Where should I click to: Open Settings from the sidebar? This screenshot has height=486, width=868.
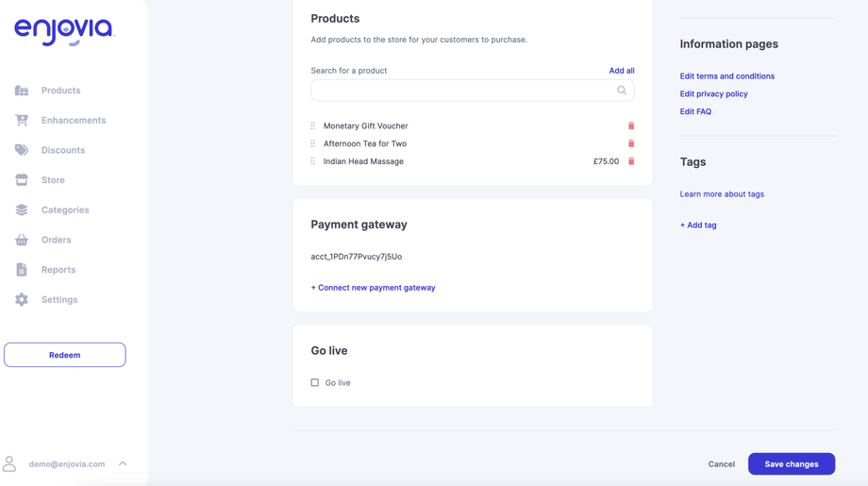(58, 300)
